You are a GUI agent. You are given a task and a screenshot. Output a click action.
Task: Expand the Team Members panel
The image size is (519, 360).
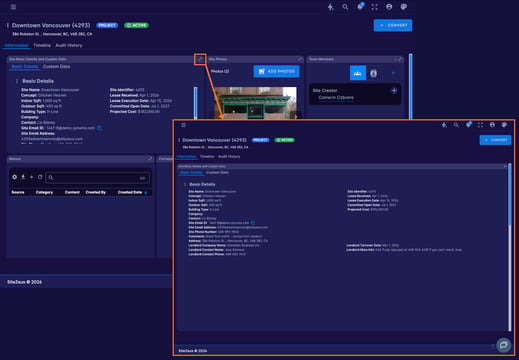400,59
